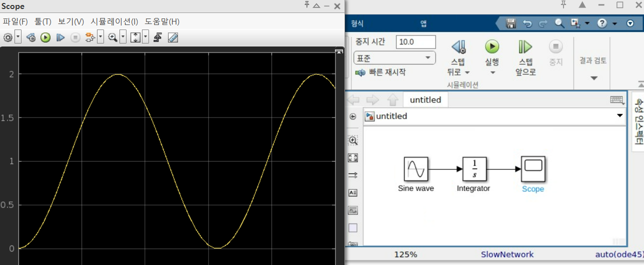This screenshot has height=265, width=644.
Task: Open the 표준 simulation mode dropdown
Action: point(394,57)
